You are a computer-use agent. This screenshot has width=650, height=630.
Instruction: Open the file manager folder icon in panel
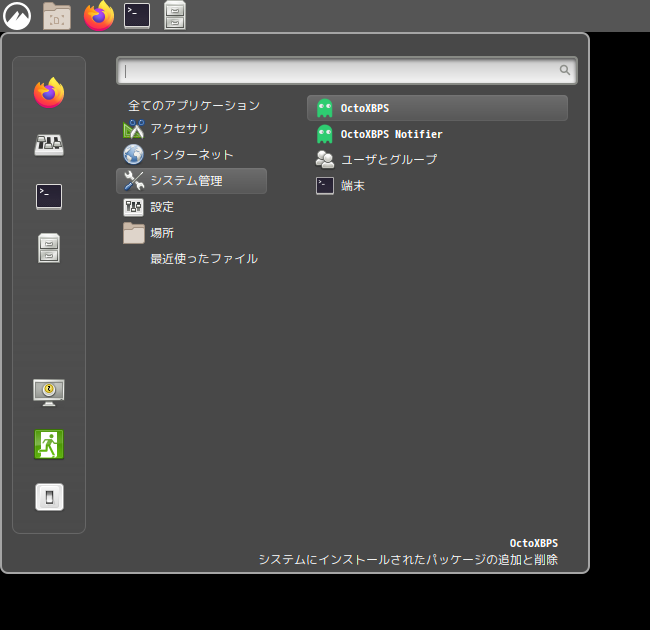(x=57, y=16)
